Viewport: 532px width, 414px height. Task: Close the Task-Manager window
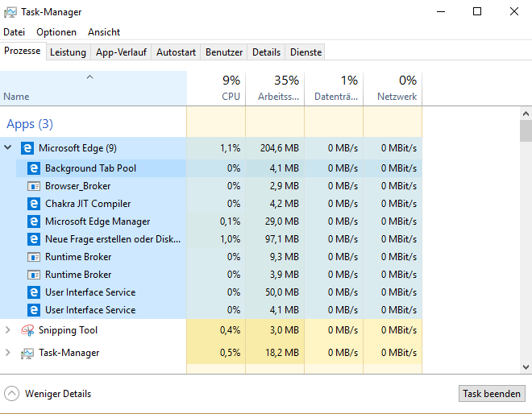pyautogui.click(x=514, y=11)
